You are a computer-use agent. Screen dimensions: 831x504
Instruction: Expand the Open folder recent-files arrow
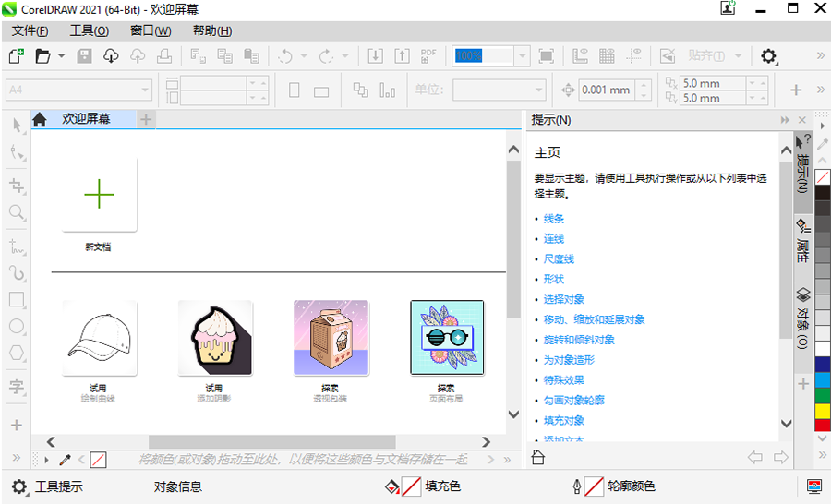(x=62, y=55)
